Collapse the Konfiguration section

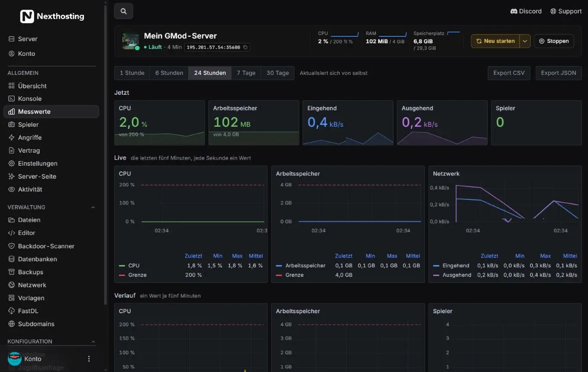(93, 341)
